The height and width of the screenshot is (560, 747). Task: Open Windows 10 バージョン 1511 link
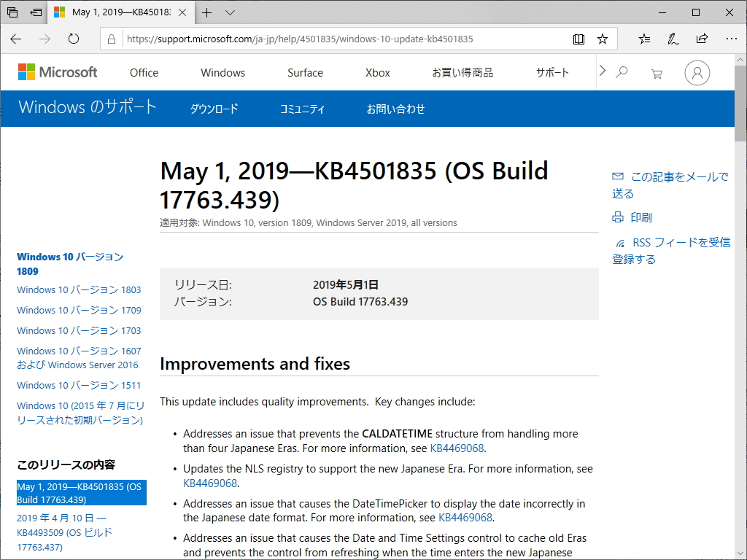click(79, 386)
